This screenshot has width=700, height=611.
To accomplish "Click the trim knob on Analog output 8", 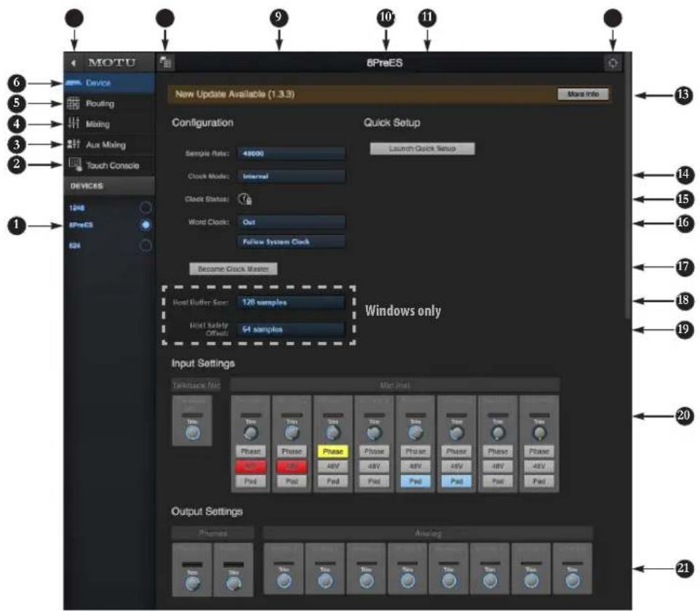I will point(573,580).
